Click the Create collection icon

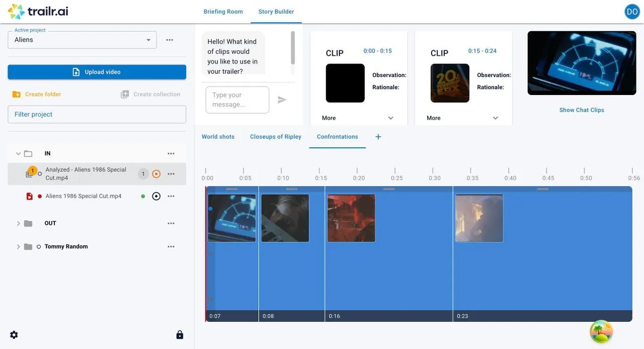125,94
